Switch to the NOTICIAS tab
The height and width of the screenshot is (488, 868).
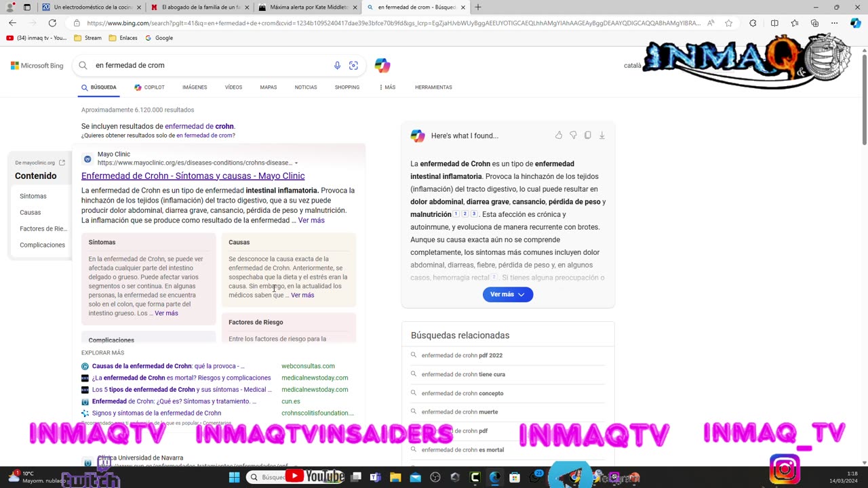(306, 87)
